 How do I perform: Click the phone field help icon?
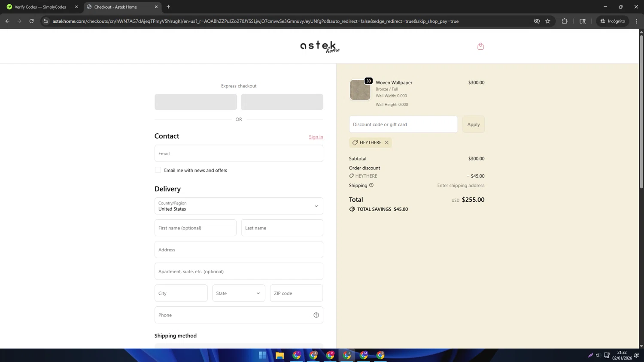tap(316, 315)
